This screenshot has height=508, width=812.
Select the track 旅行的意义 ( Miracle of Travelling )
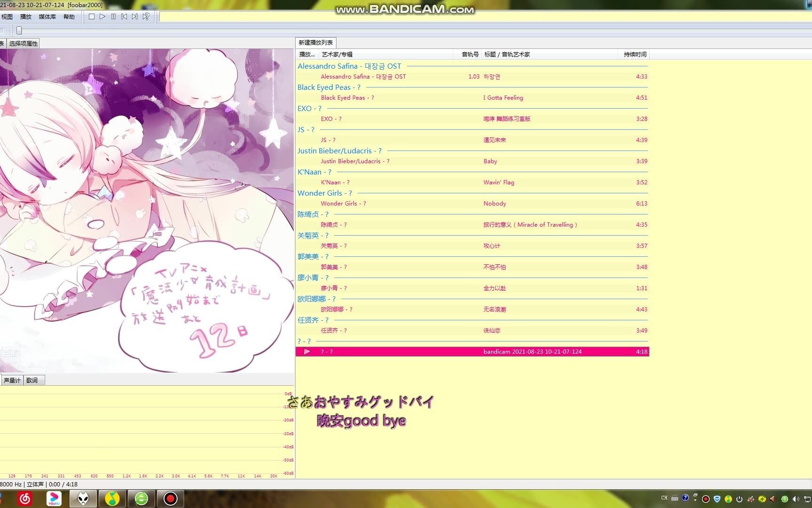pos(530,224)
